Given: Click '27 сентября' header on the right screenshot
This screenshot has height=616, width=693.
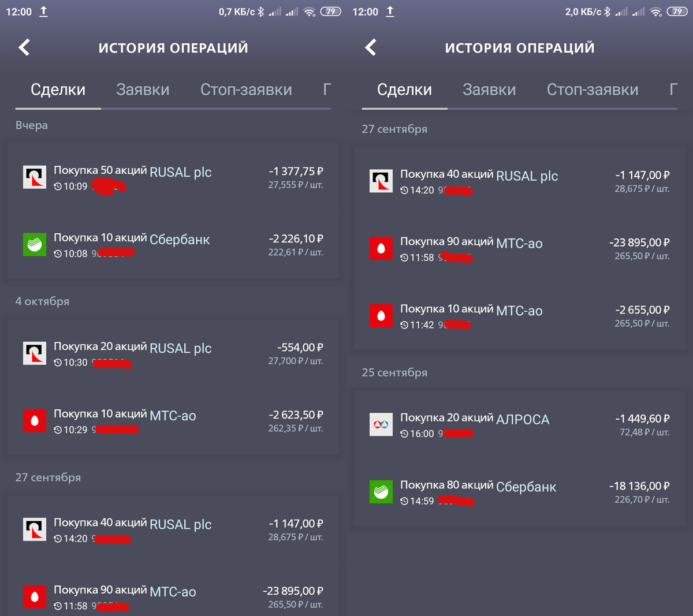Looking at the screenshot, I should pyautogui.click(x=394, y=129).
